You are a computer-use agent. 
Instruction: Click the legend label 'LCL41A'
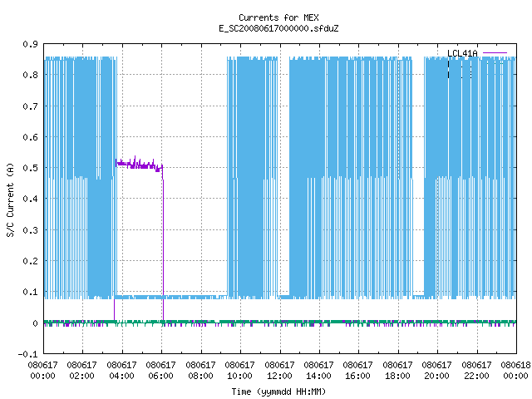pyautogui.click(x=462, y=53)
